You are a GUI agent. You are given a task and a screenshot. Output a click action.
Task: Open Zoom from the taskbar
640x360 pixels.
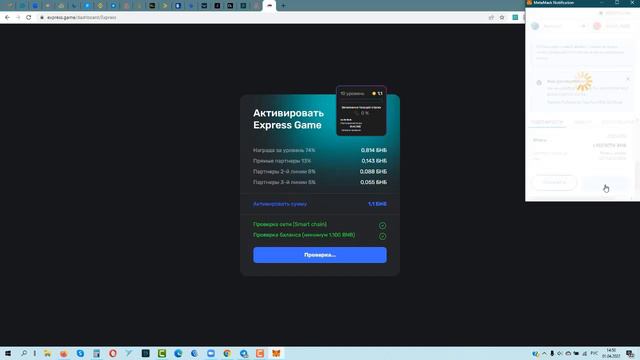(x=211, y=353)
